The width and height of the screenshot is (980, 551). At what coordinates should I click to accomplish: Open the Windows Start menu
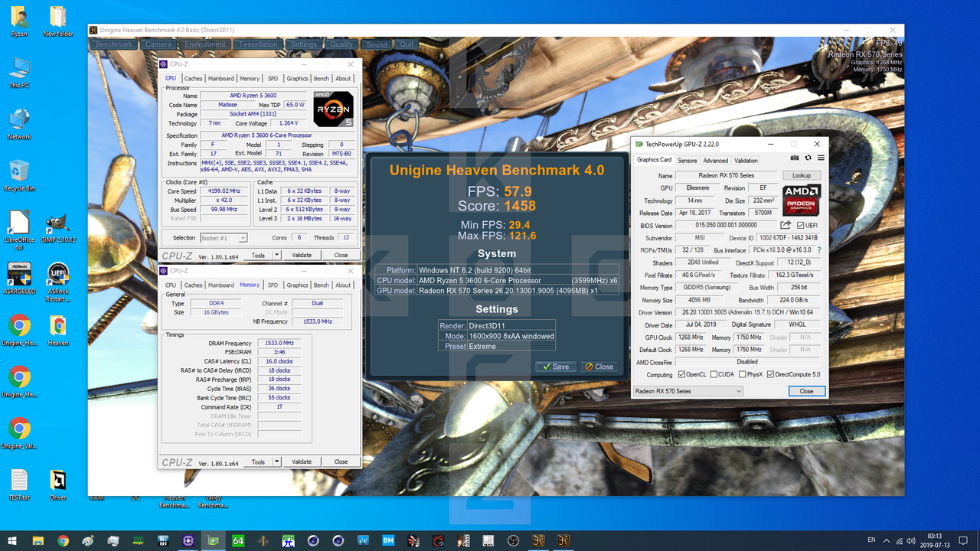[x=12, y=540]
